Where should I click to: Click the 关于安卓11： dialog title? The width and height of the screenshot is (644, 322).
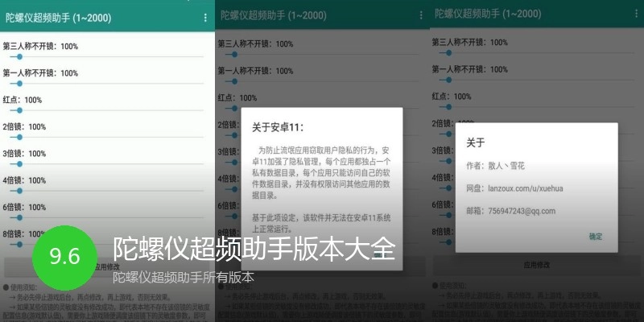click(x=278, y=128)
